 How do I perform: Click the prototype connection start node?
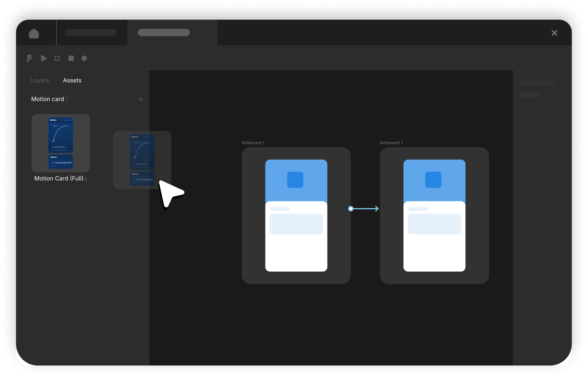351,209
